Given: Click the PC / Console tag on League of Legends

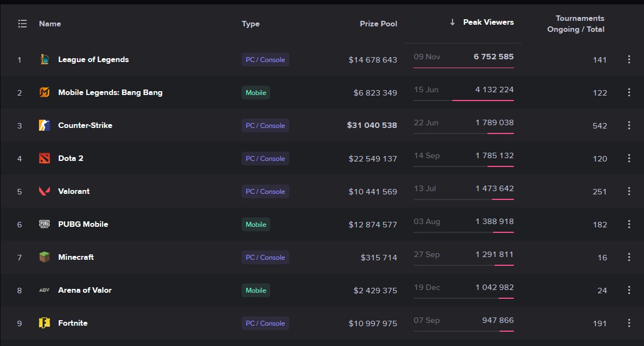Looking at the screenshot, I should click(265, 59).
